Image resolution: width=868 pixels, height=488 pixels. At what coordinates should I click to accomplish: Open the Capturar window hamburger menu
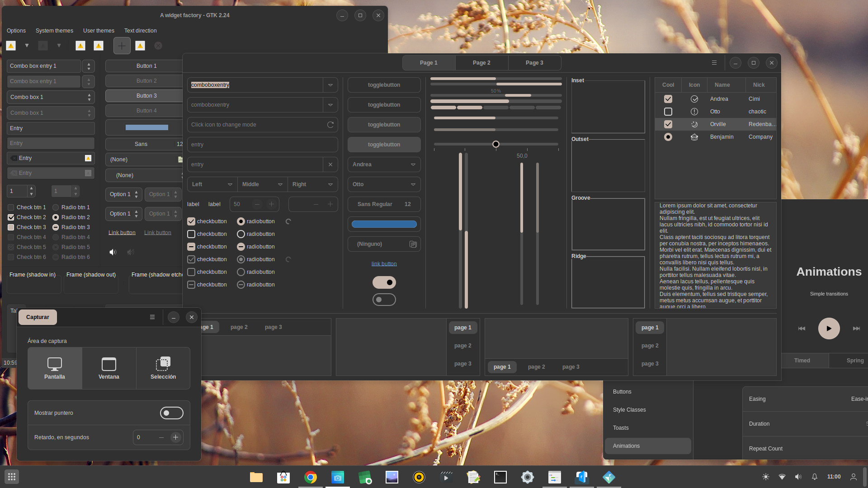pyautogui.click(x=152, y=317)
